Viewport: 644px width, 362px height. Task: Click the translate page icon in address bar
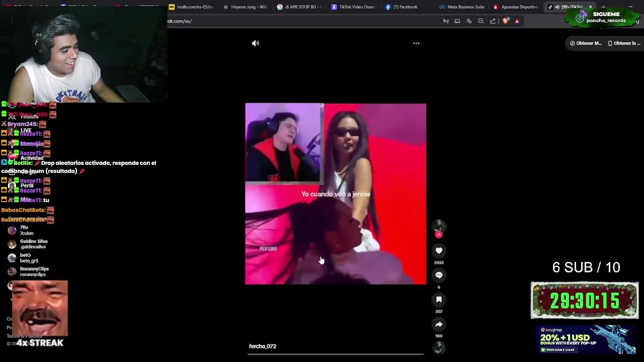click(469, 21)
